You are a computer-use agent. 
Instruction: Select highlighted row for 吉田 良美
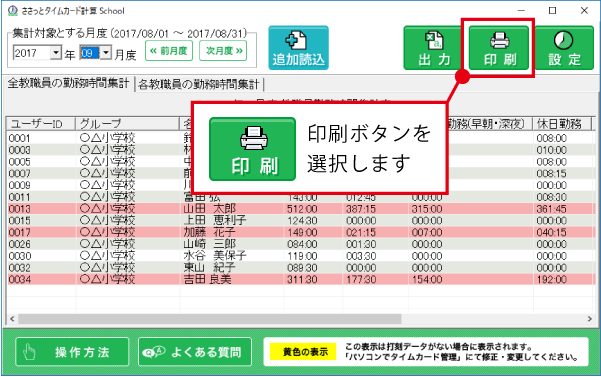point(300,279)
